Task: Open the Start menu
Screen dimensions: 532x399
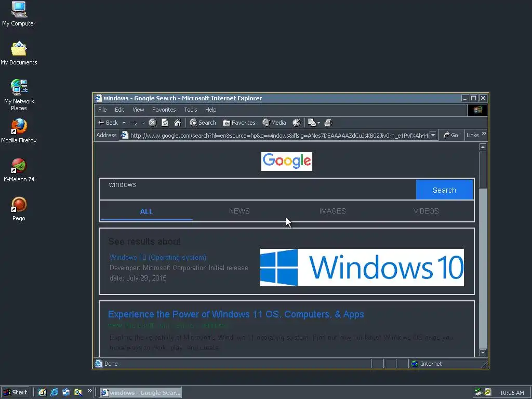Action: click(x=15, y=392)
